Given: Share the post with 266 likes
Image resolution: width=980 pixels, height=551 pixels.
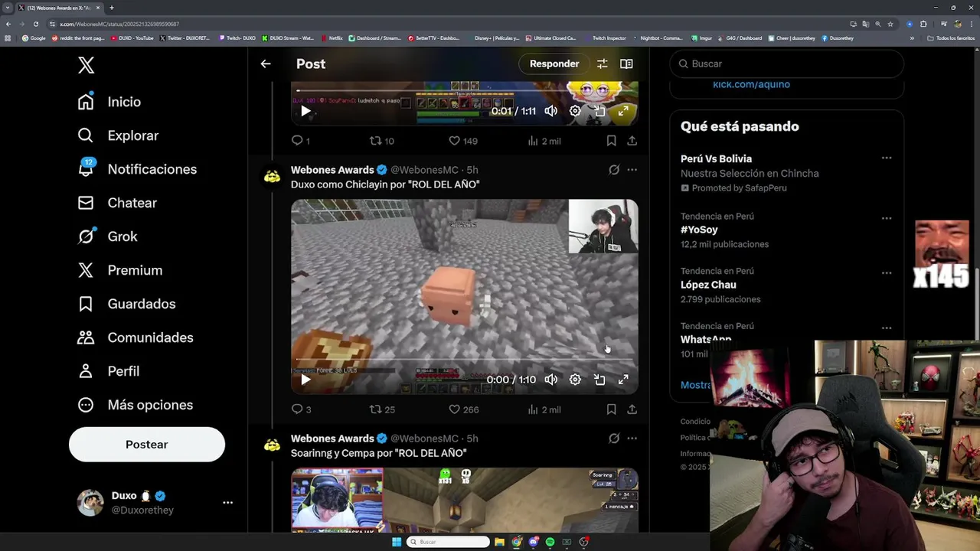Looking at the screenshot, I should 632,409.
